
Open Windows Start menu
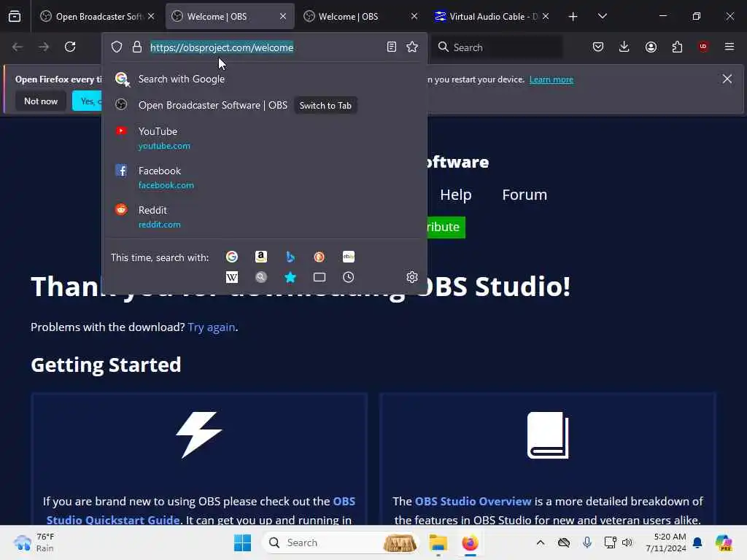(x=242, y=542)
